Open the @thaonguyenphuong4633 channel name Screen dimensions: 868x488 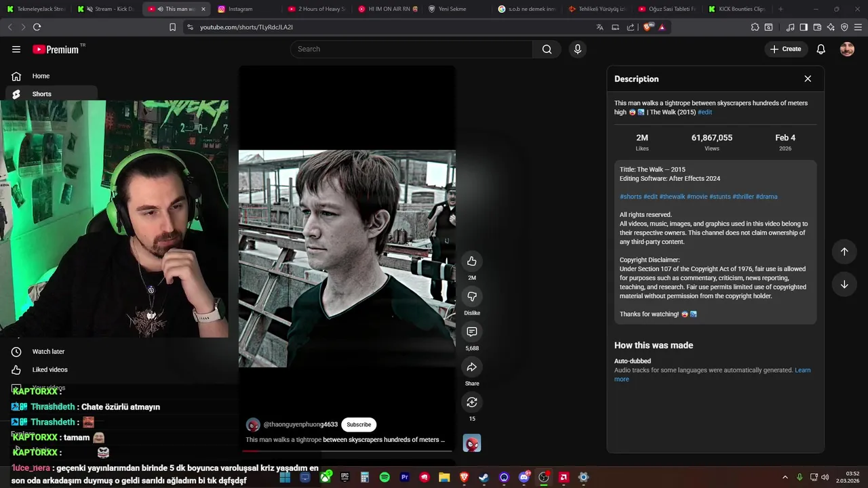point(300,424)
